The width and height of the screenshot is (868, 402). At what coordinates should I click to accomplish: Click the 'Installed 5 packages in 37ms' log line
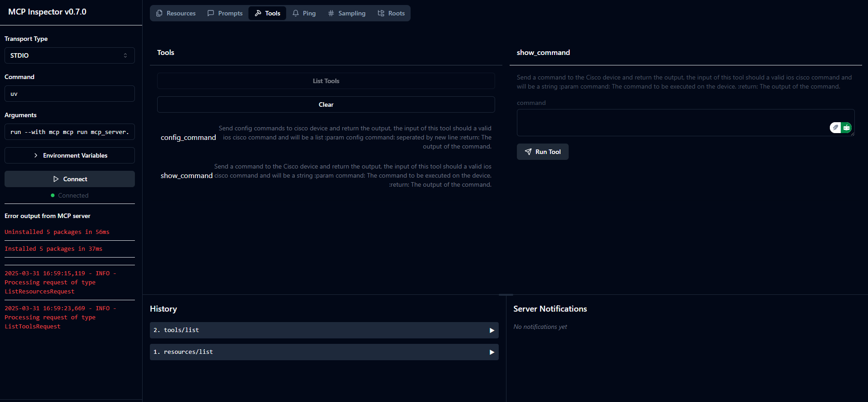pyautogui.click(x=54, y=249)
